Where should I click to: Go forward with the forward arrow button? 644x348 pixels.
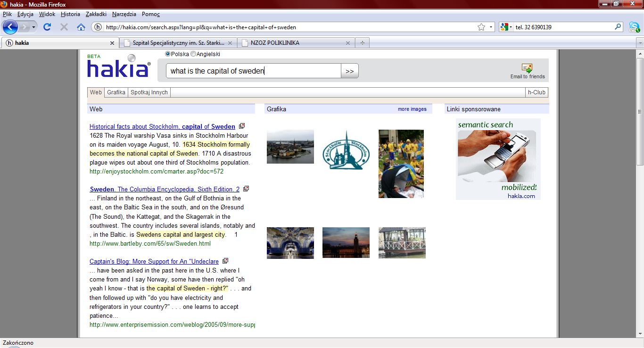click(25, 27)
